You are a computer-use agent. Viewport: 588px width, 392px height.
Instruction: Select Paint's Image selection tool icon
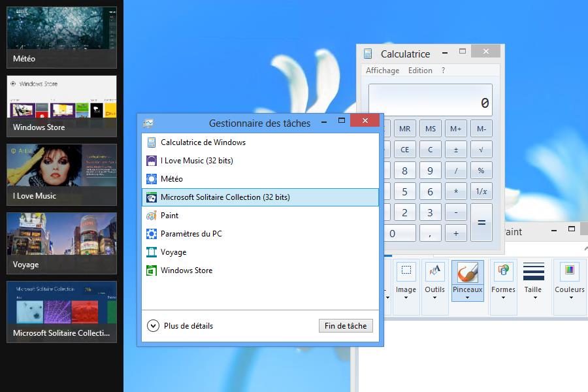406,270
